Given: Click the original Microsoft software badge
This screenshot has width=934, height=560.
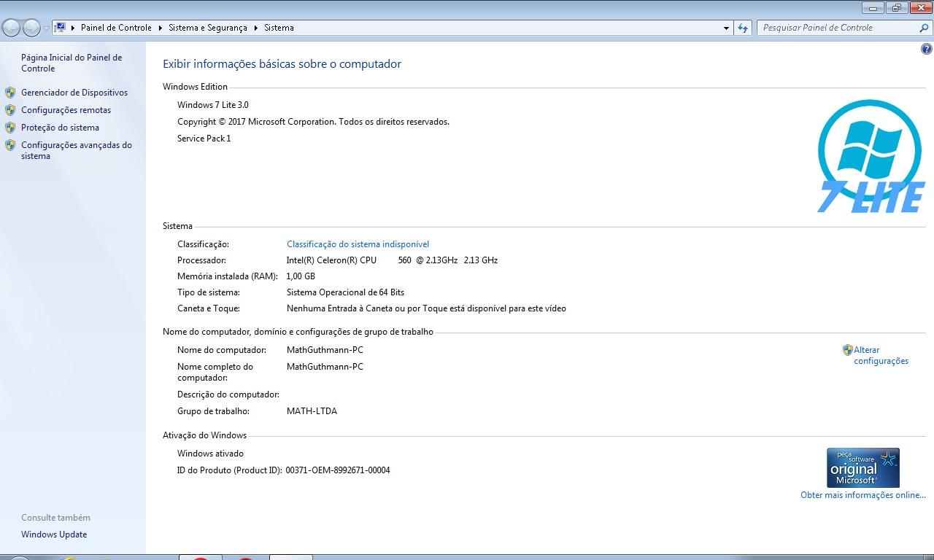Looking at the screenshot, I should pyautogui.click(x=863, y=467).
